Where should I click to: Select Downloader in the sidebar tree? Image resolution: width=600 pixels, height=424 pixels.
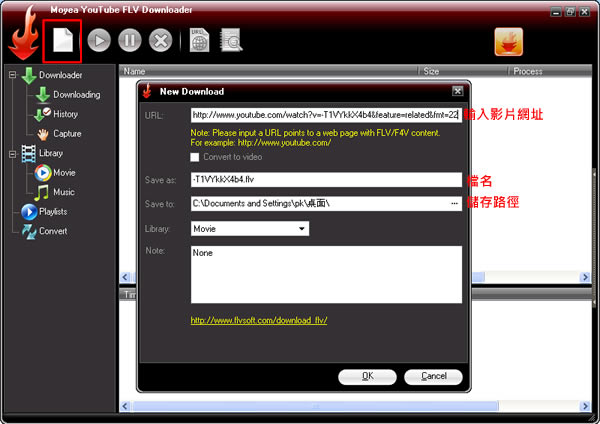coord(60,75)
